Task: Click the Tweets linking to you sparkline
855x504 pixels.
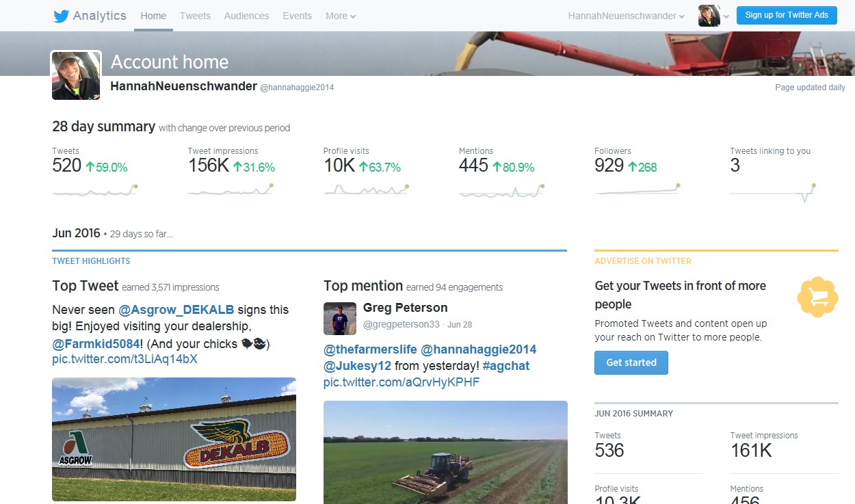Action: (x=774, y=193)
